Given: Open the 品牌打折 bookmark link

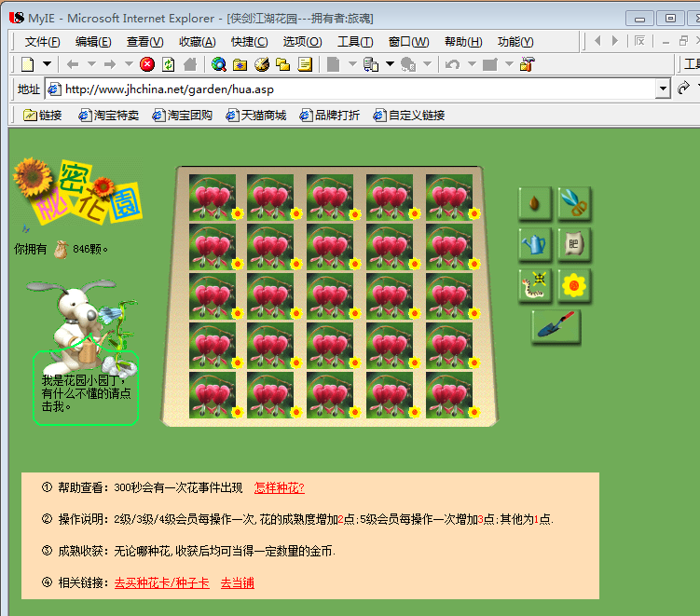Looking at the screenshot, I should coord(329,116).
